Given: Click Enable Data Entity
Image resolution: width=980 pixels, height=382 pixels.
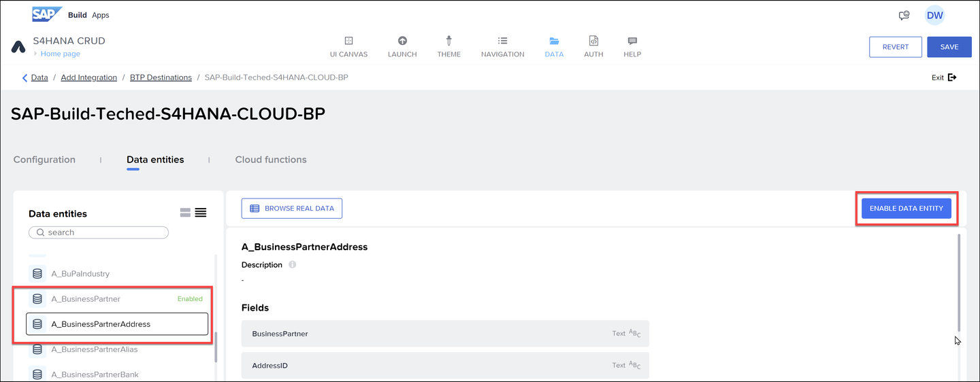Looking at the screenshot, I should [x=906, y=209].
